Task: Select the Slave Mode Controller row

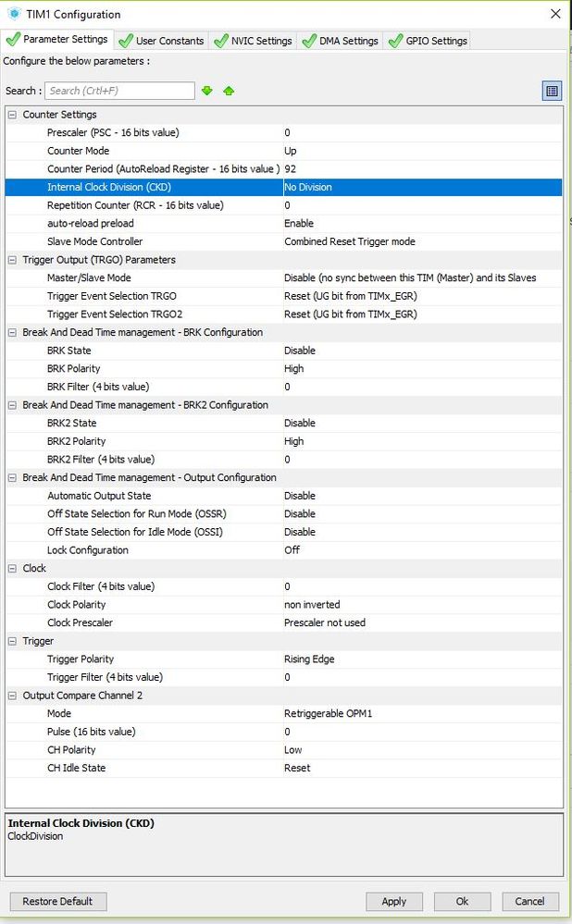Action: coord(283,241)
